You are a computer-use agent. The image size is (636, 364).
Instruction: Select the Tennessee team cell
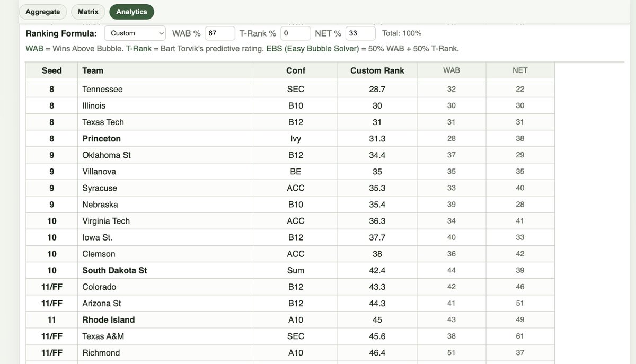point(166,89)
